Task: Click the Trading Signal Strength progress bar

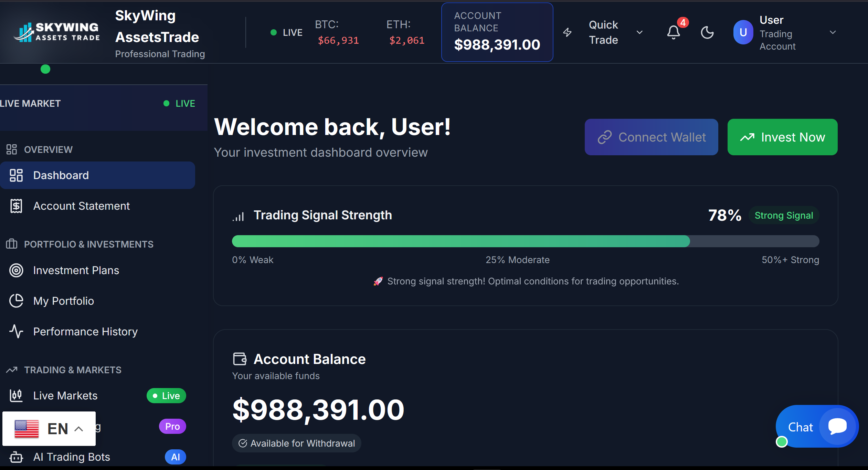Action: (526, 241)
